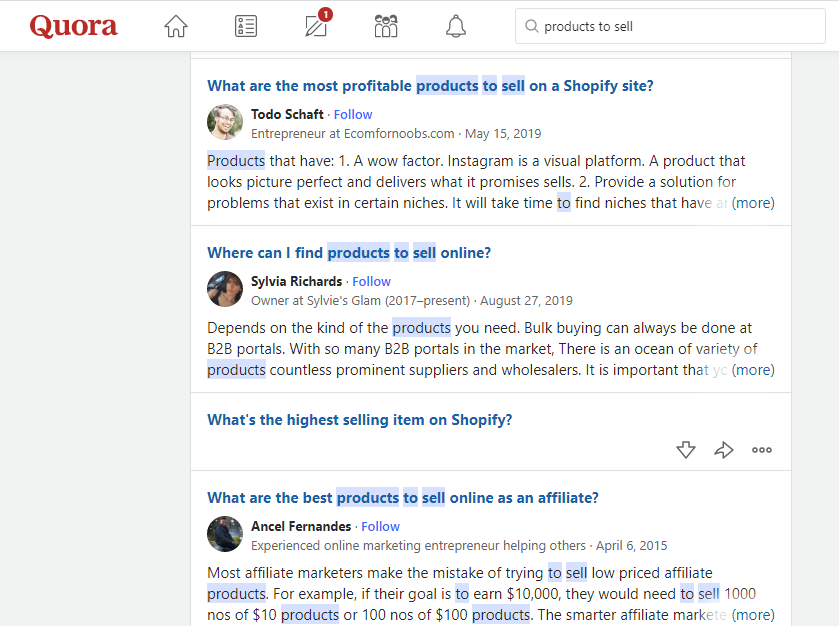Open the Following feed list icon
This screenshot has width=839, height=626.
point(246,26)
